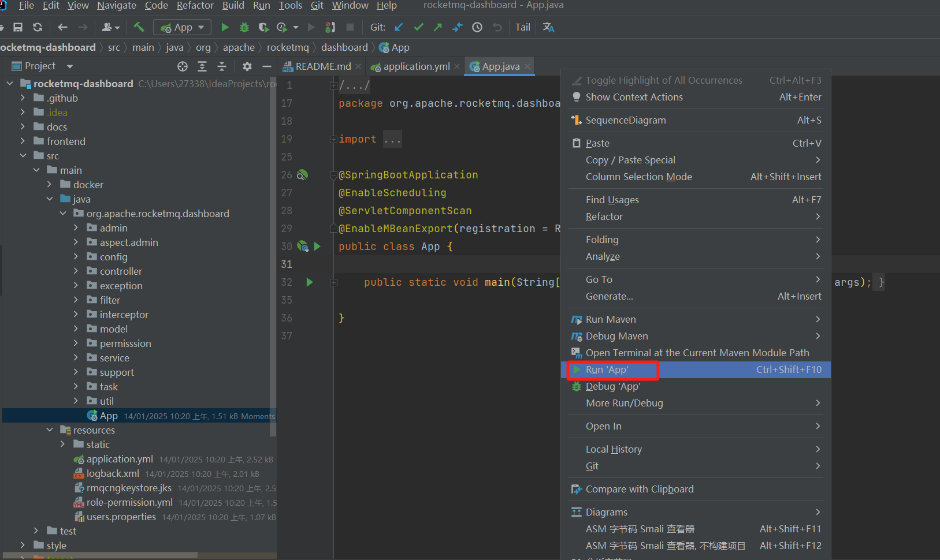Click the run gutter arrow on line 30
The image size is (940, 560).
point(317,247)
